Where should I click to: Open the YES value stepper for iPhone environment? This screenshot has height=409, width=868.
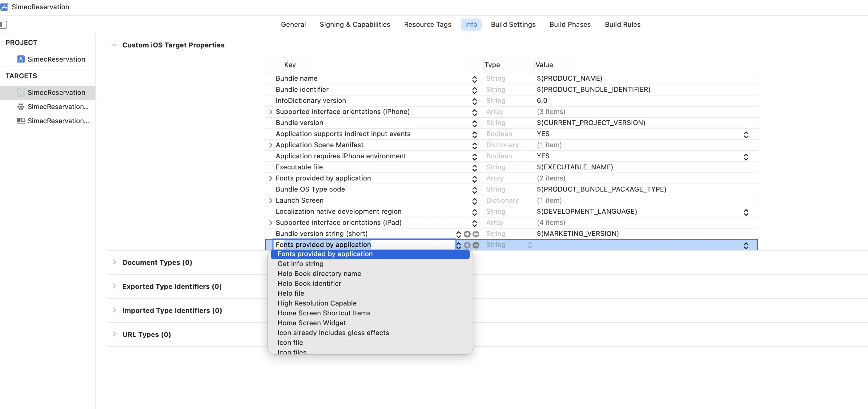(x=746, y=157)
